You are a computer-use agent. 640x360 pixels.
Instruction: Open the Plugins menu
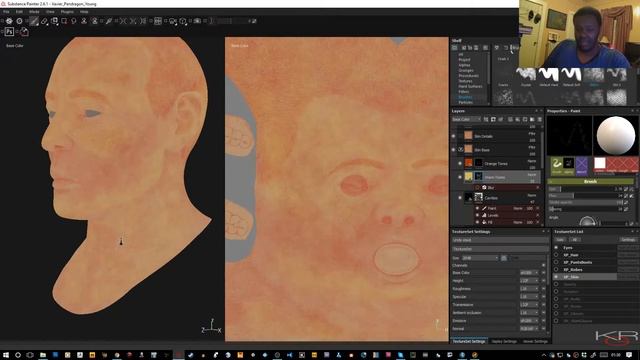(x=67, y=12)
